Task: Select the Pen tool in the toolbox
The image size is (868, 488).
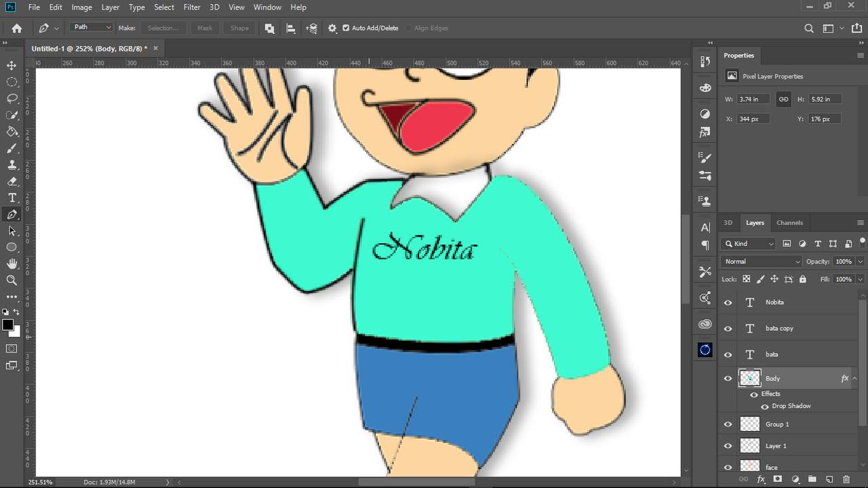Action: point(12,214)
